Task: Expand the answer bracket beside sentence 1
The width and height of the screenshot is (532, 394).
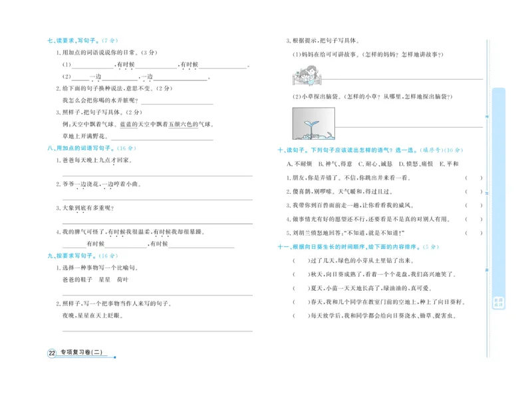Action: coord(473,178)
